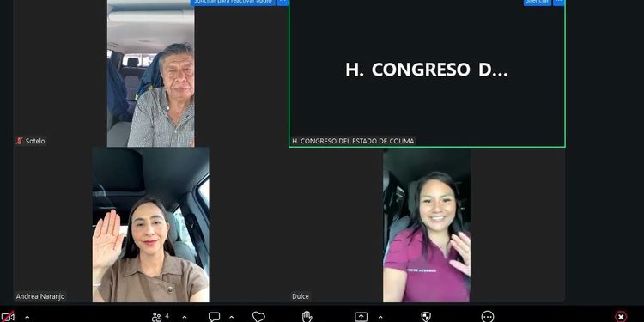Click 'Silenciar' on the H. Congreso tile
The image size is (644, 322).
pos(538,2)
